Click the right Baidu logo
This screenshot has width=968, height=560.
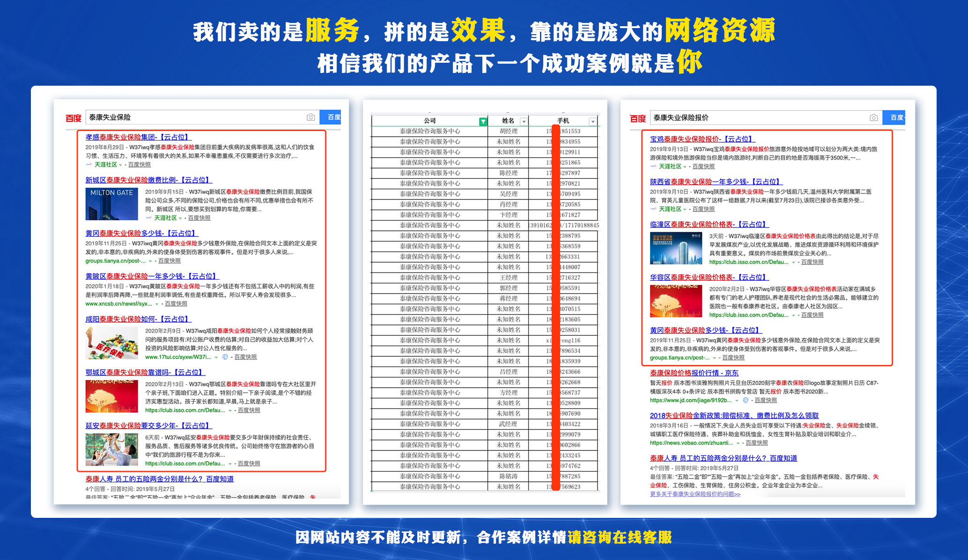(637, 118)
